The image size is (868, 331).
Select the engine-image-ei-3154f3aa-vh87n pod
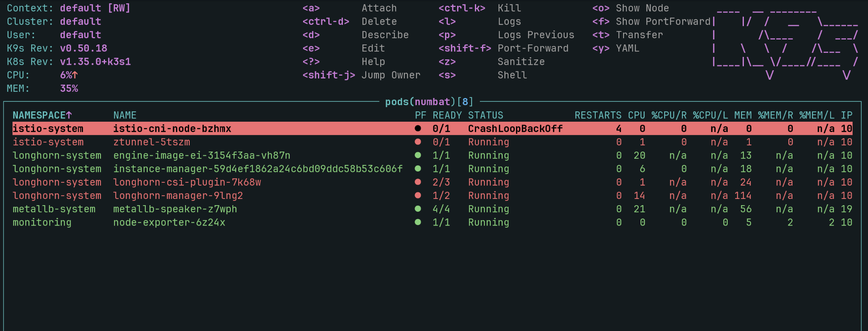[x=202, y=155]
